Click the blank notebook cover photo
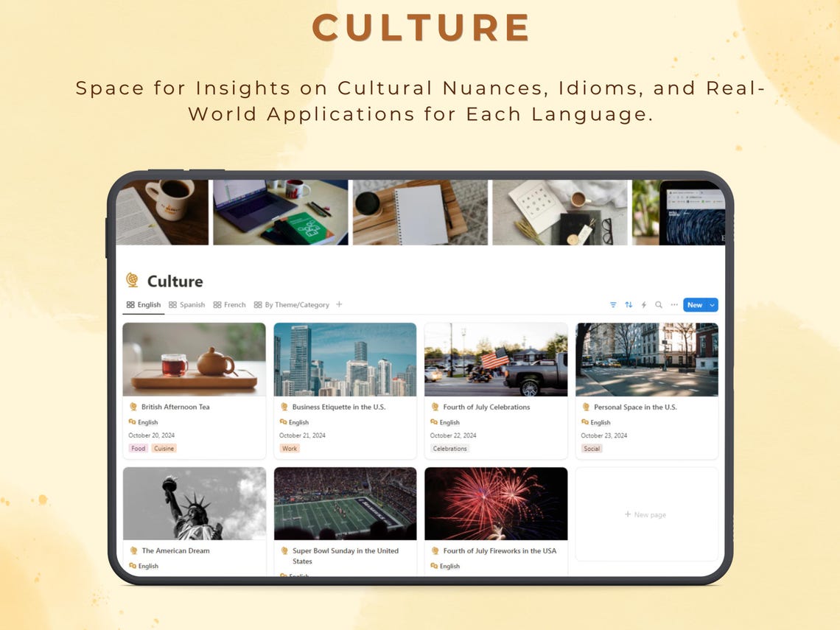 click(x=421, y=212)
